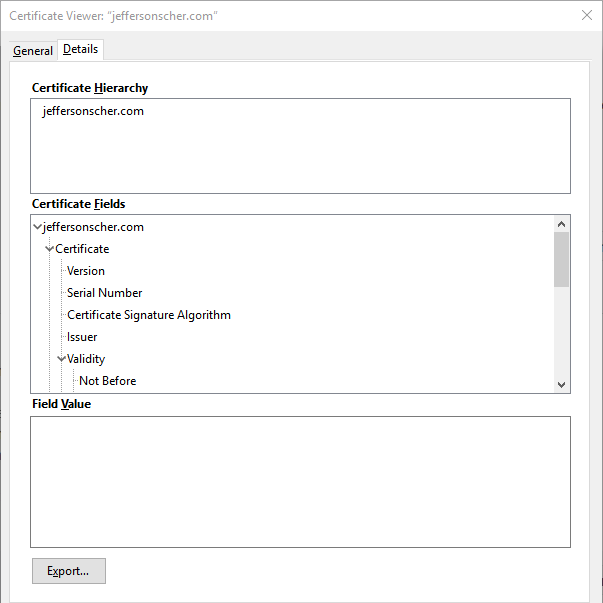This screenshot has height=603, width=603.
Task: Select the Not Before field
Action: coord(108,381)
